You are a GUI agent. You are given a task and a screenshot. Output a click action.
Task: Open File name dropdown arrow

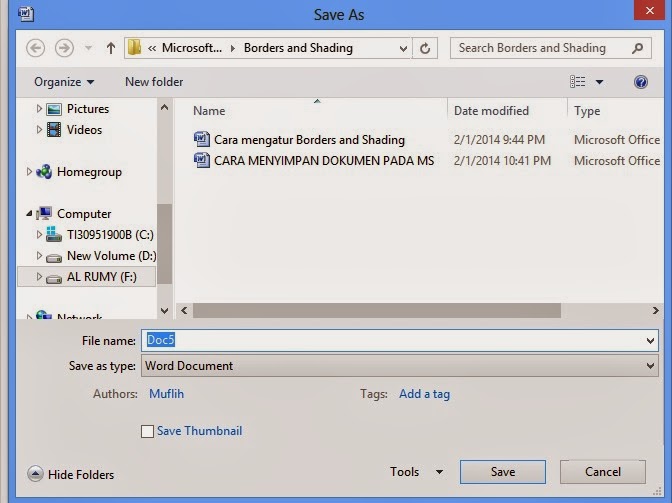pyautogui.click(x=650, y=341)
